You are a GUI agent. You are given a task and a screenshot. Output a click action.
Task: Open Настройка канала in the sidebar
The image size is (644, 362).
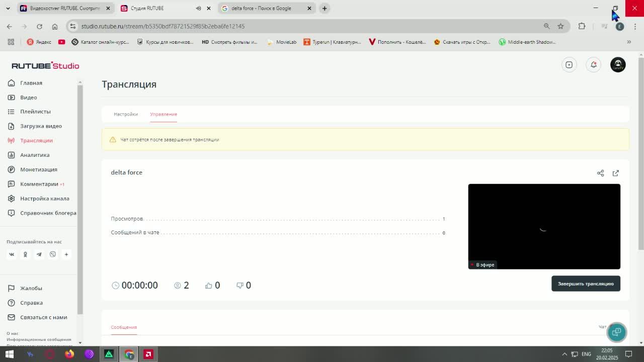tap(44, 199)
